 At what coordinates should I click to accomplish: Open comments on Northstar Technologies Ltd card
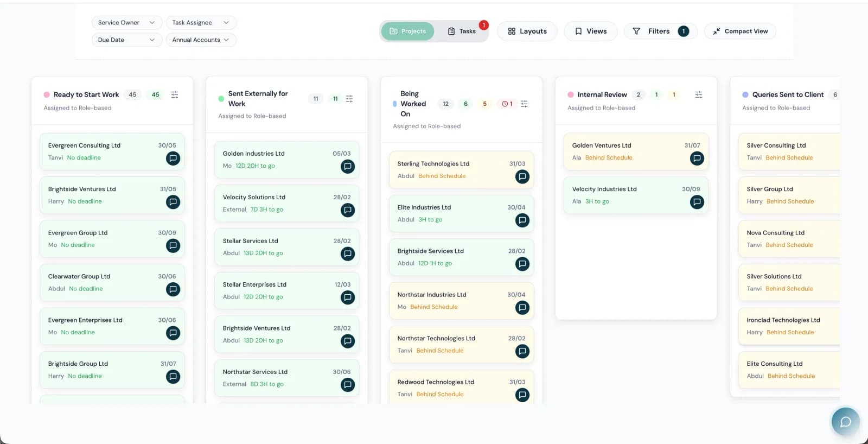coord(522,351)
